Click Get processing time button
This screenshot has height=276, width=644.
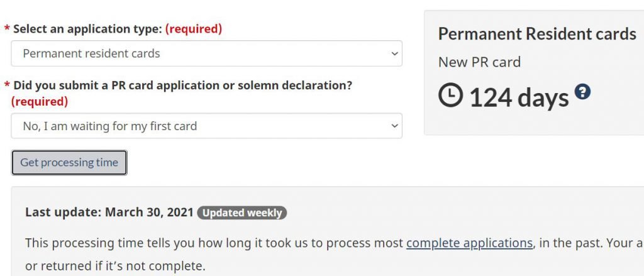click(x=69, y=162)
